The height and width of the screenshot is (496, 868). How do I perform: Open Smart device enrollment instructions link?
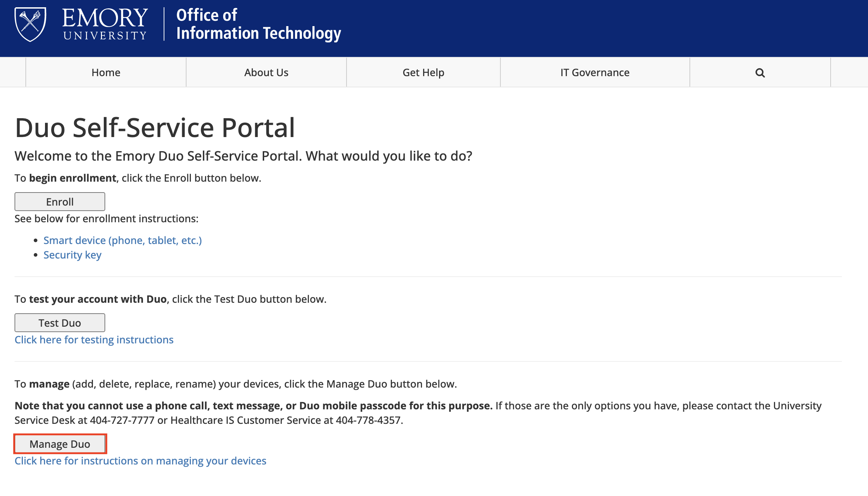tap(123, 240)
